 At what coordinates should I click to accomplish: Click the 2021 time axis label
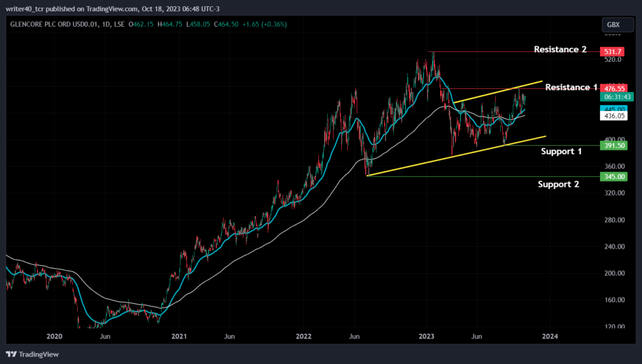point(179,336)
